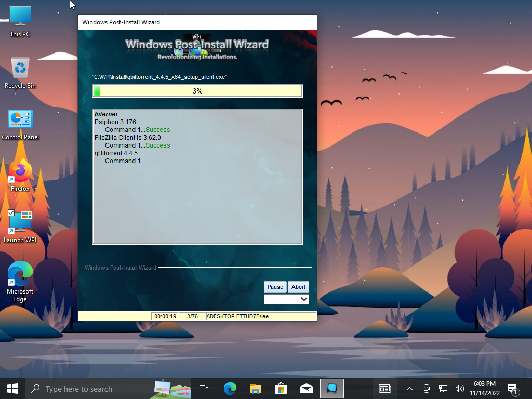Open the Mail app from taskbar
Viewport: 532px width, 399px height.
click(x=307, y=389)
